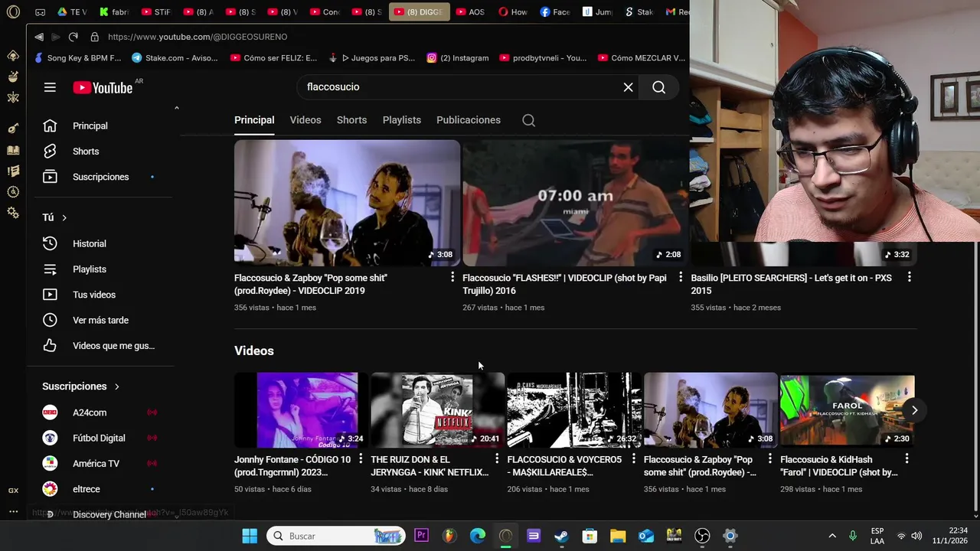Open YouTube hamburger guide menu
The image size is (980, 551).
click(50, 87)
